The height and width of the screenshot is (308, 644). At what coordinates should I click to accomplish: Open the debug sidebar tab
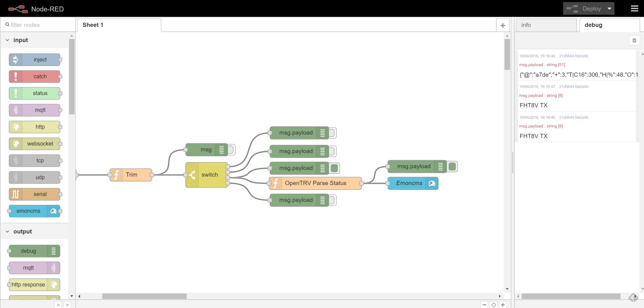[x=609, y=25]
